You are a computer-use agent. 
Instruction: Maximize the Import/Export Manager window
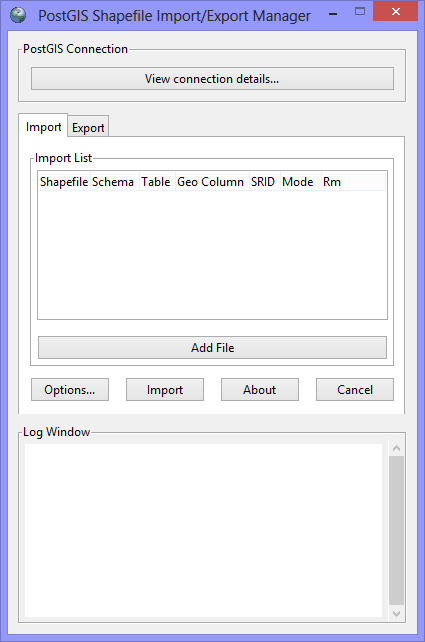[x=359, y=12]
